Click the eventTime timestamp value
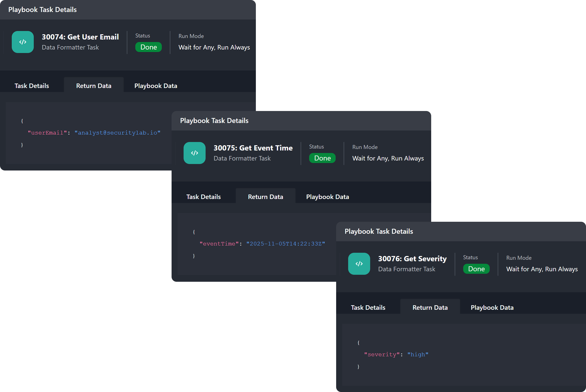The image size is (586, 392). [285, 244]
